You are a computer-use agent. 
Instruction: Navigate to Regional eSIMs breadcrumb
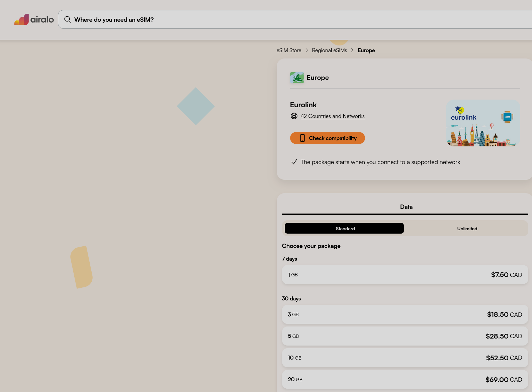click(x=329, y=50)
